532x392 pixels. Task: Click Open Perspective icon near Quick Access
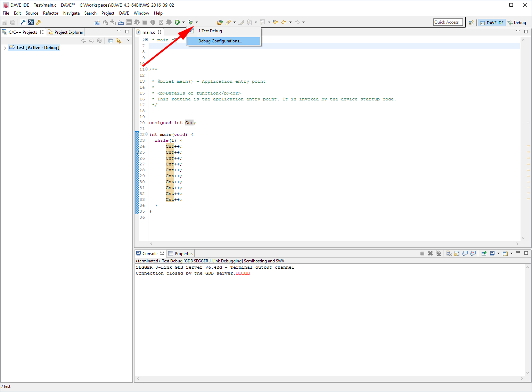471,23
